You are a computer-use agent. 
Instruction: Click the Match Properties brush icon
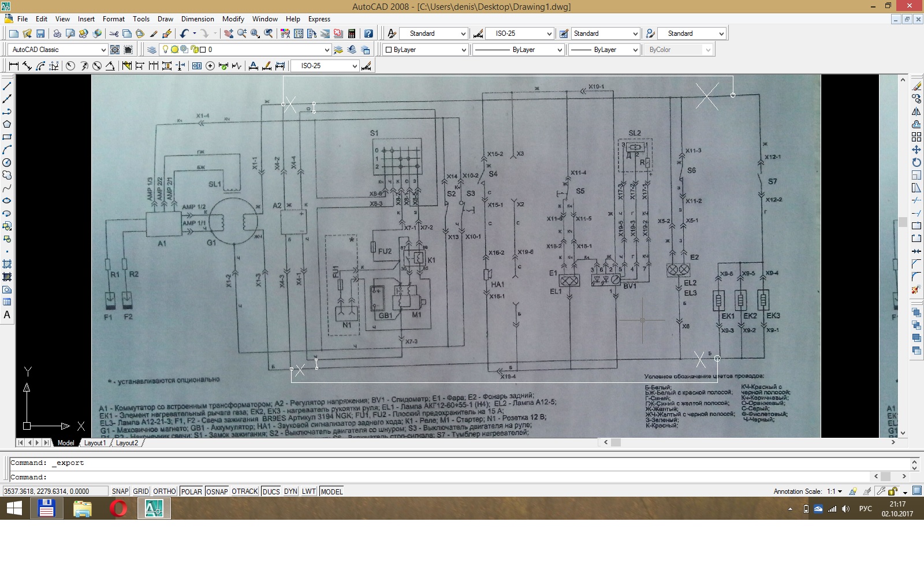[154, 33]
